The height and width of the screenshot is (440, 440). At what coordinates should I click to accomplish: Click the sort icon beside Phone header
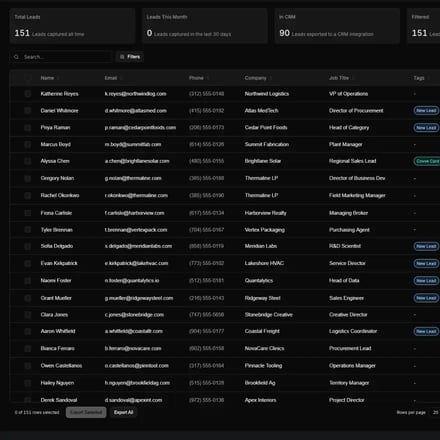tap(208, 78)
